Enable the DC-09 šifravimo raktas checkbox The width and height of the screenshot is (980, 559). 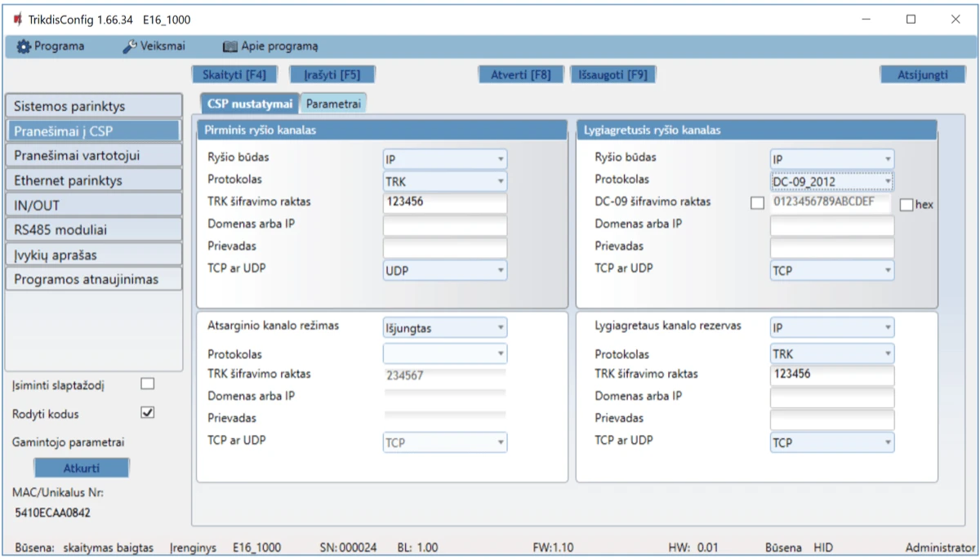[757, 204]
